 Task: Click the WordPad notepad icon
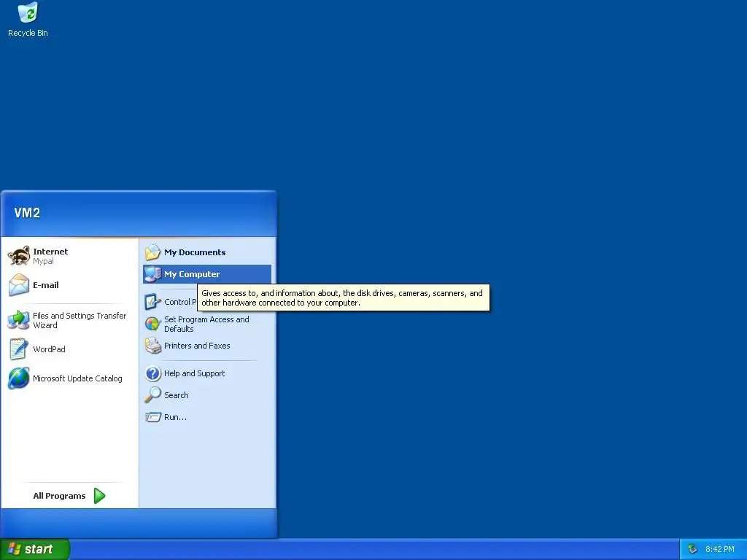(x=19, y=349)
